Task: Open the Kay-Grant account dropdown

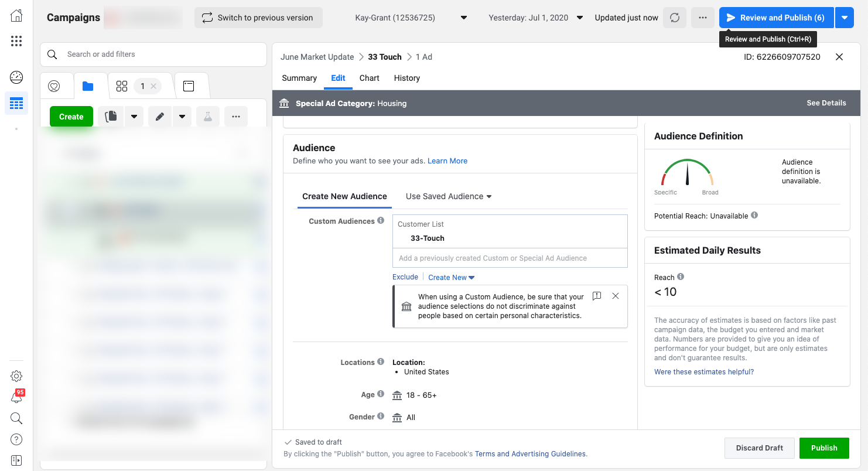Action: click(411, 18)
